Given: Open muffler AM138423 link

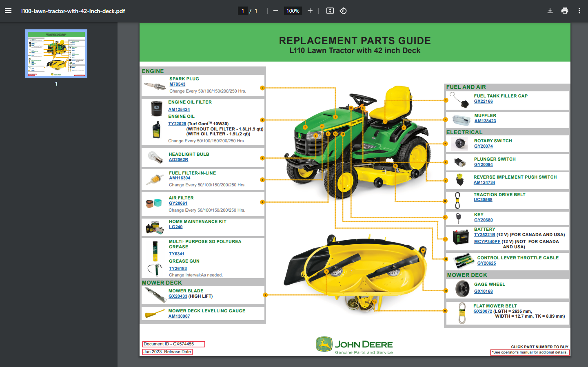Looking at the screenshot, I should 485,121.
